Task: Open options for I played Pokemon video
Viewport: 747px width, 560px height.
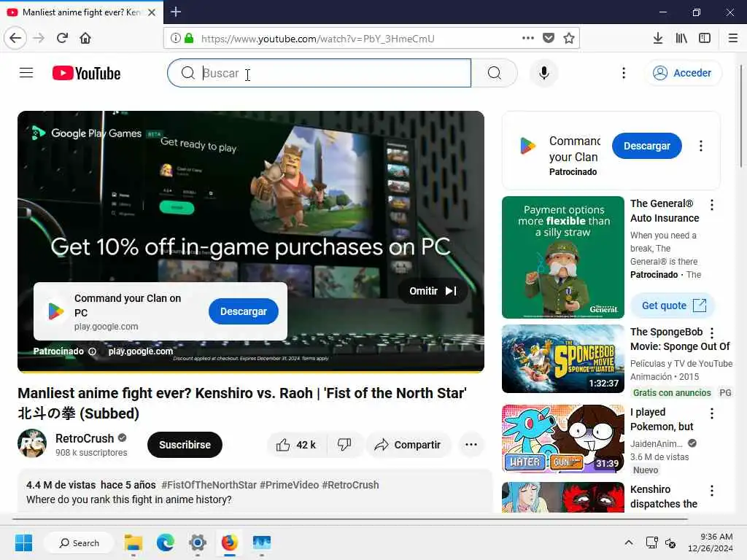Action: point(712,413)
